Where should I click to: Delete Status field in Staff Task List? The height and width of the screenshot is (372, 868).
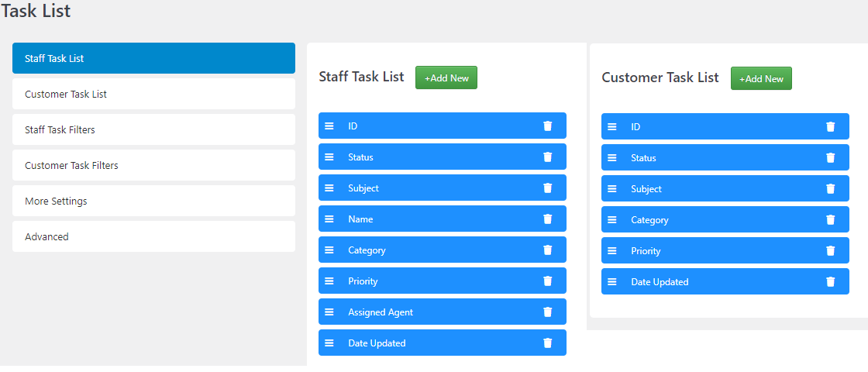547,157
